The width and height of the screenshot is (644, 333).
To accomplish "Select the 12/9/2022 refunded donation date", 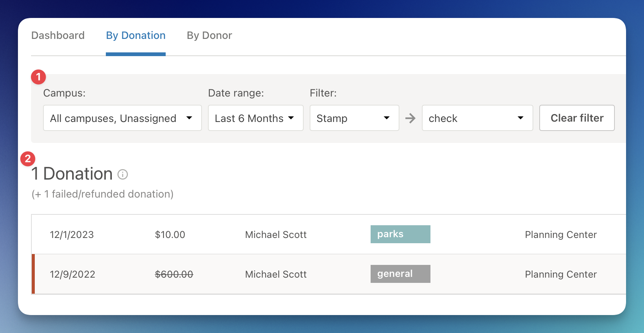I will pos(73,274).
